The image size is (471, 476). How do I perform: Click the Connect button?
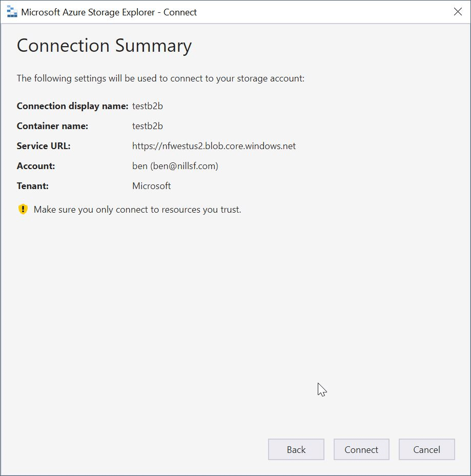point(361,449)
